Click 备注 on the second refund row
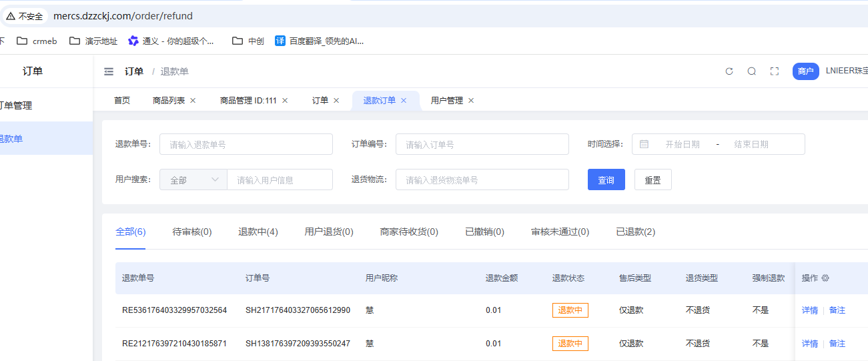The height and width of the screenshot is (361, 868). (x=837, y=344)
